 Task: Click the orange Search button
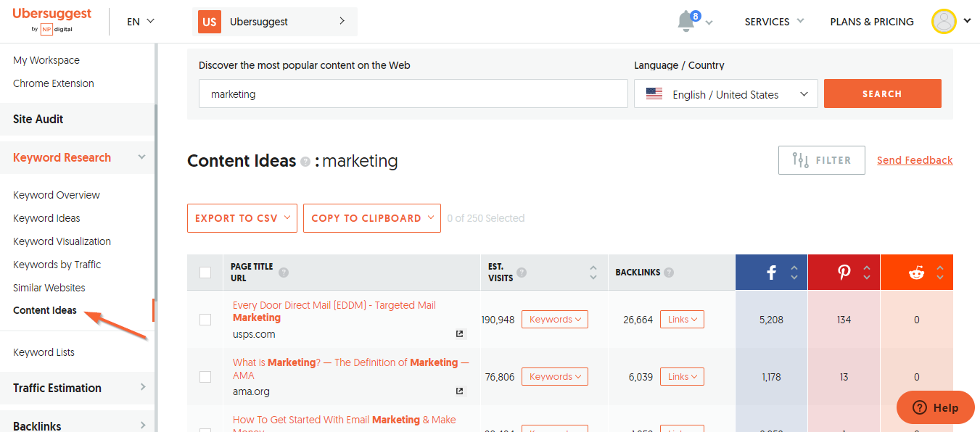click(882, 94)
